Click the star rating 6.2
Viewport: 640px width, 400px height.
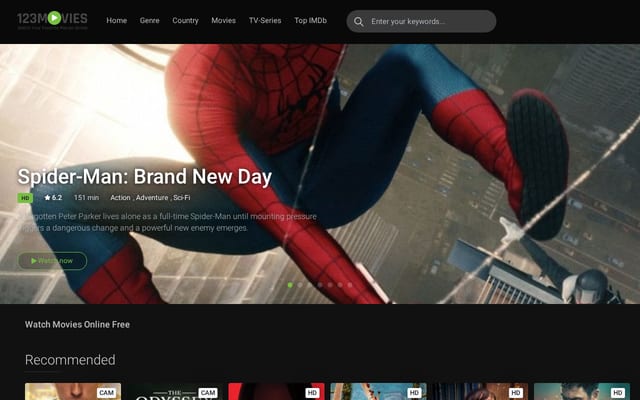53,198
